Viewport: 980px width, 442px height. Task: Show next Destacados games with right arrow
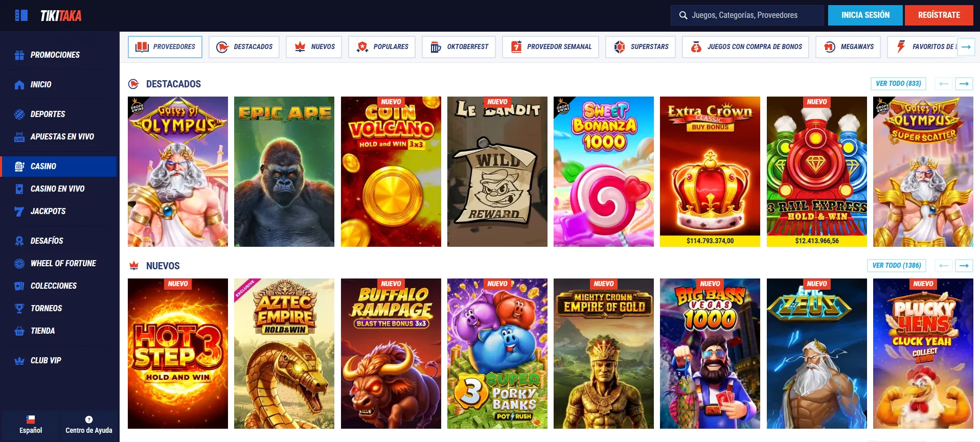(x=964, y=84)
